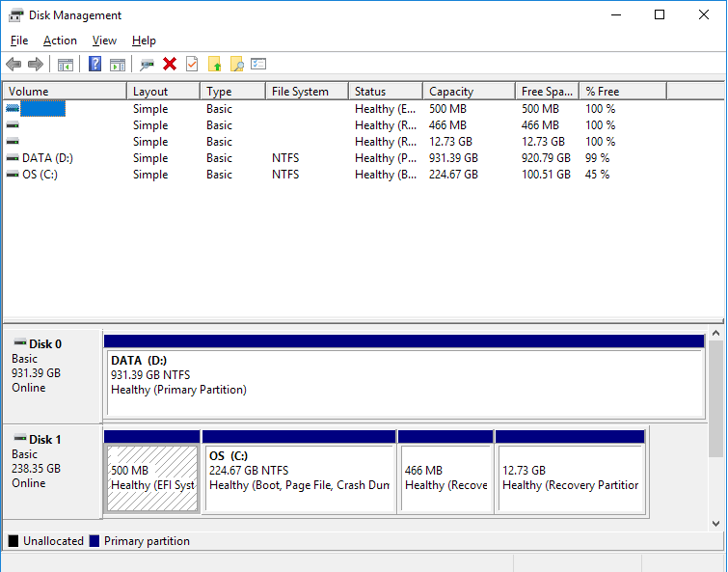Select the 500 MB EFI System partition block

[x=152, y=472]
